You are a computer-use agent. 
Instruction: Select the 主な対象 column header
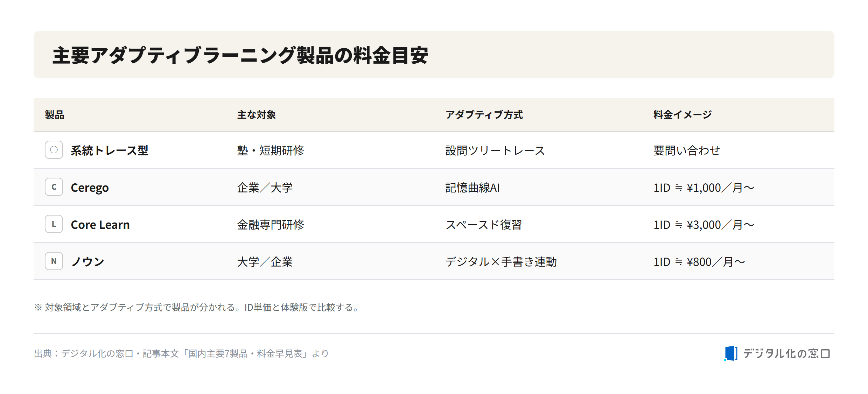pyautogui.click(x=257, y=115)
